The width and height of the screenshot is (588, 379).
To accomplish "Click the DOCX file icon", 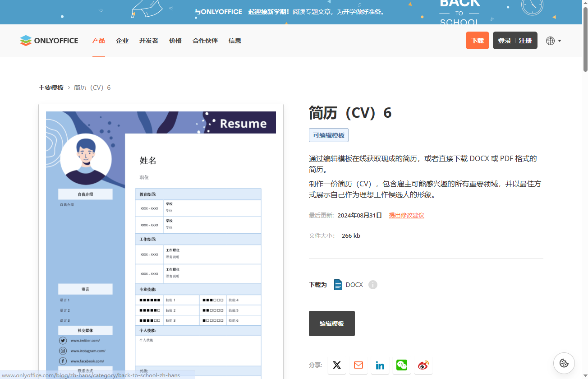I will (x=338, y=285).
